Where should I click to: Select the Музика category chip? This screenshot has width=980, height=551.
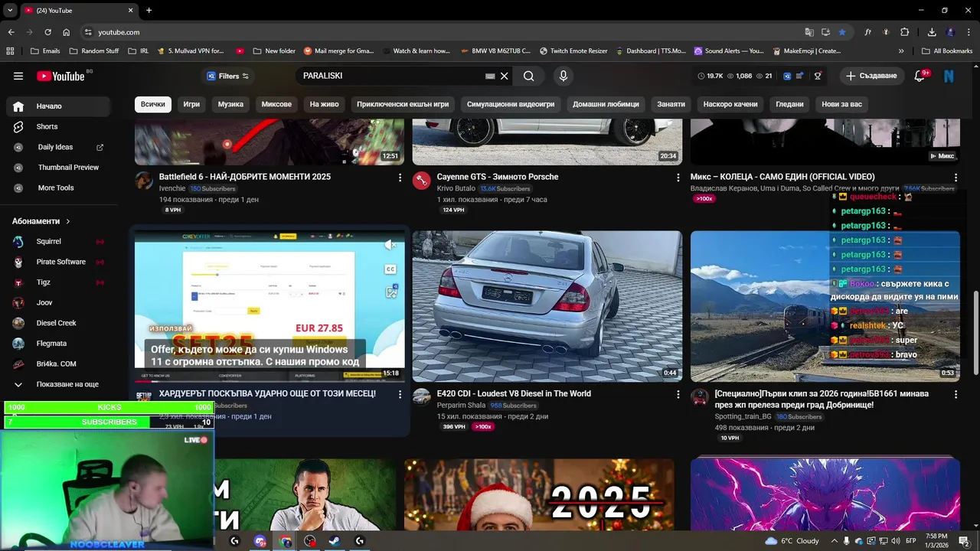(230, 104)
